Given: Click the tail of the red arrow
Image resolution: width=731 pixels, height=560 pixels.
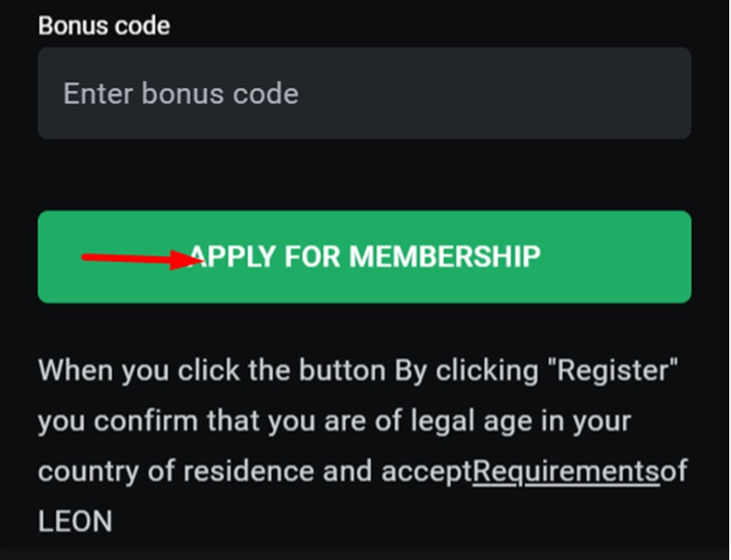Looking at the screenshot, I should (x=86, y=258).
